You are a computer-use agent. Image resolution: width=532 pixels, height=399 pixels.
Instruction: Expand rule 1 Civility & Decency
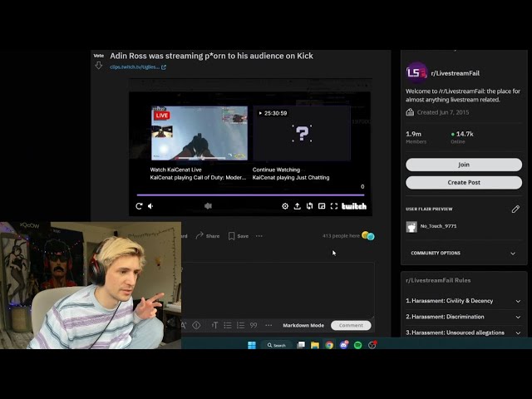(x=464, y=301)
